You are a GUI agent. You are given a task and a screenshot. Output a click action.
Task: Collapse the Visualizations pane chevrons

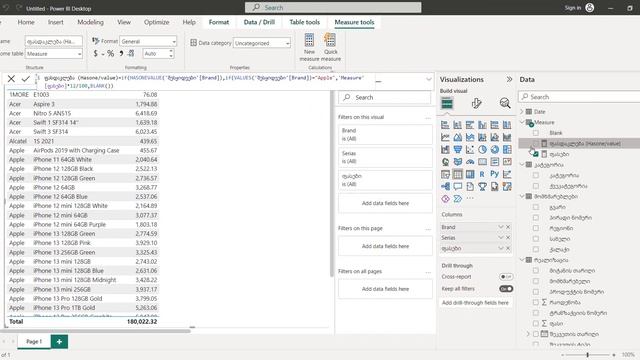[509, 79]
